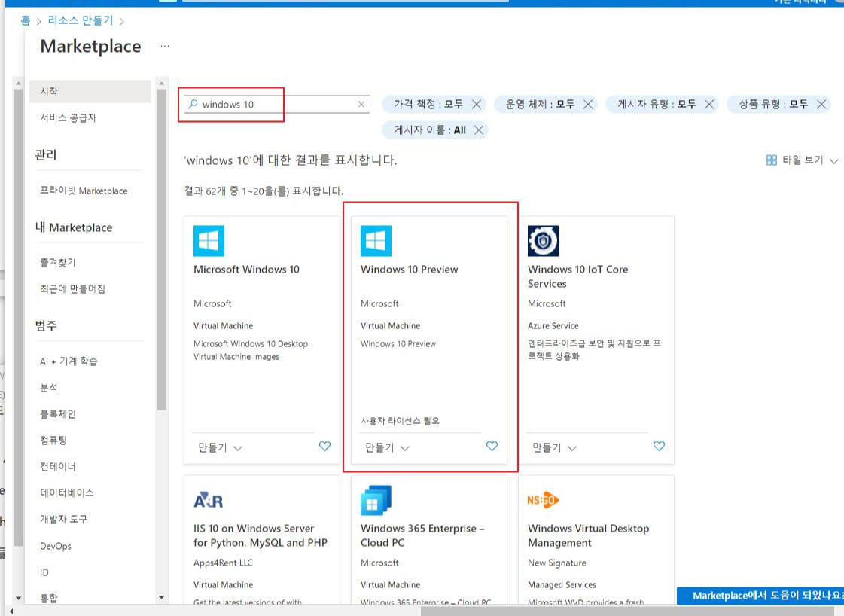Open the Windows 10 IoT Core Services title
This screenshot has height=616, width=844.
(577, 276)
